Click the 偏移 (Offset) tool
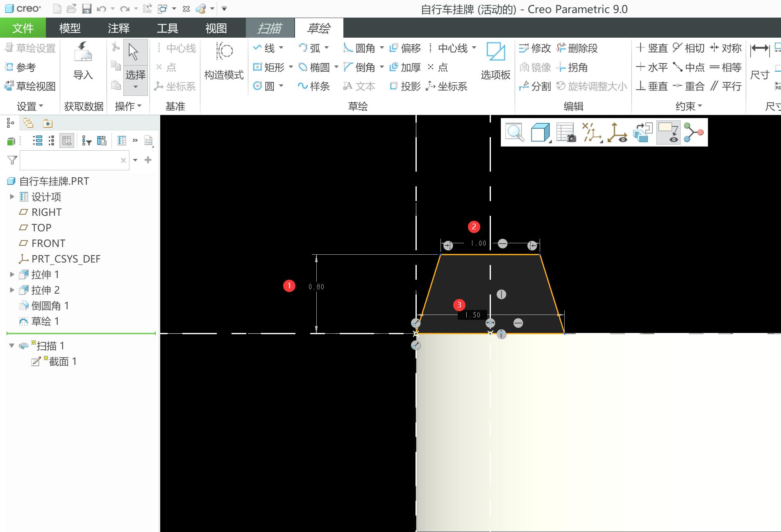781x532 pixels. pyautogui.click(x=405, y=48)
